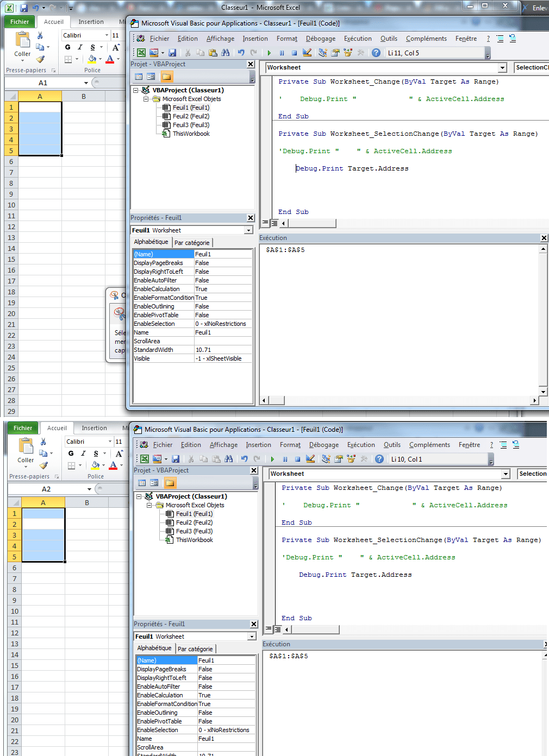This screenshot has height=756, width=549.
Task: Click the help question mark icon in the upper VBA toolbar
Action: pyautogui.click(x=376, y=53)
